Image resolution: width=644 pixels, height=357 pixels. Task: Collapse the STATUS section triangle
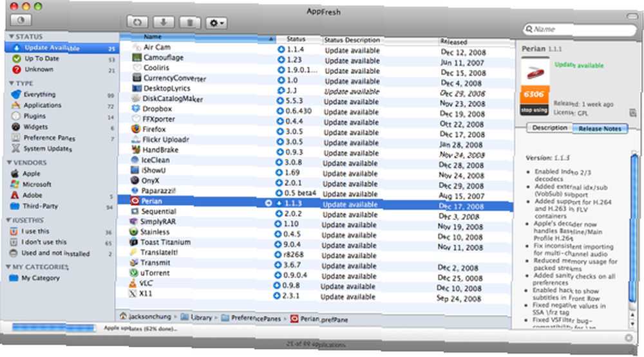11,37
